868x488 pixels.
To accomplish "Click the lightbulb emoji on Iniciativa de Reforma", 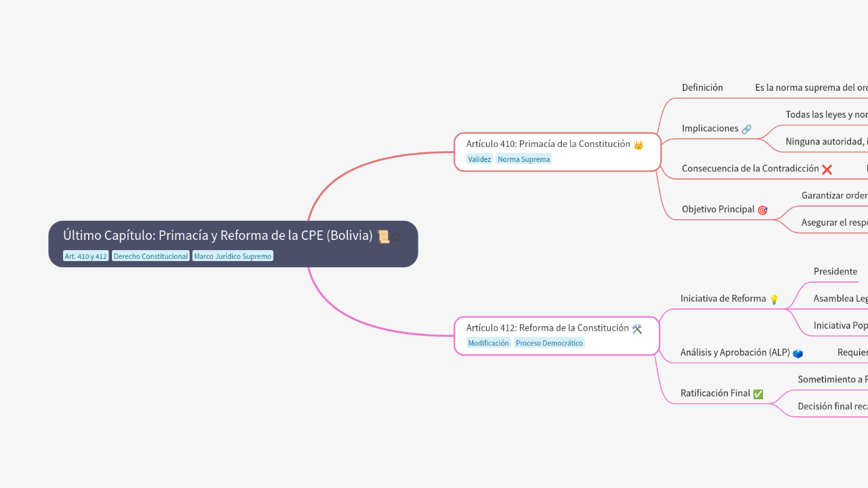I will [x=774, y=298].
